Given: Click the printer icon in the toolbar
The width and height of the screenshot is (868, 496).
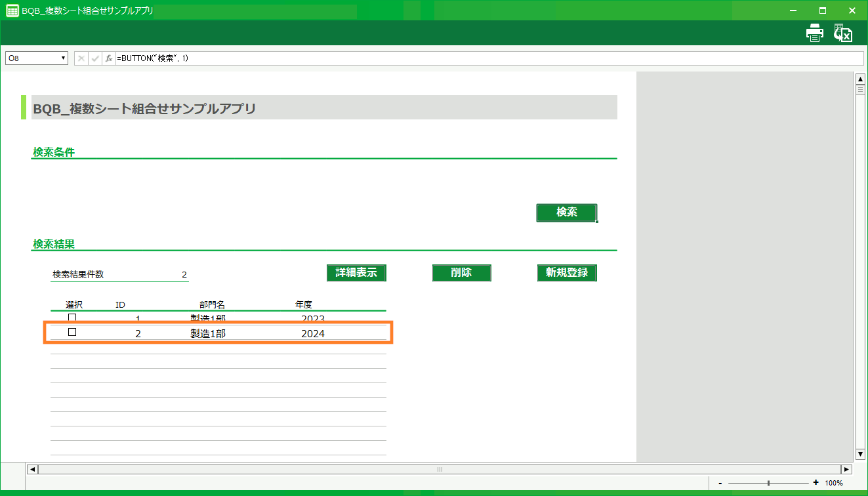Looking at the screenshot, I should click(x=814, y=33).
